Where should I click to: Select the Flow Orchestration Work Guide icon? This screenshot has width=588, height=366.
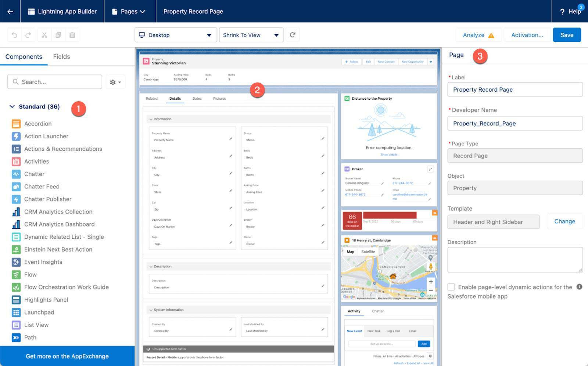pyautogui.click(x=16, y=287)
